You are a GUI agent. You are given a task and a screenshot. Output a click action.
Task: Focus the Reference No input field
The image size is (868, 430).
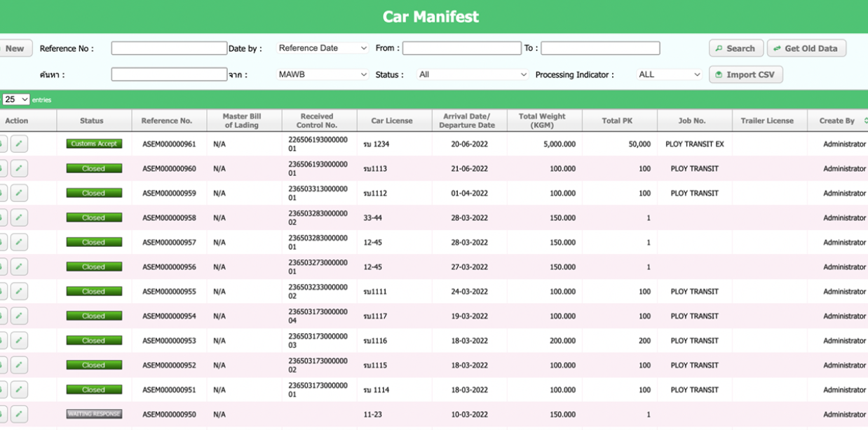(169, 48)
